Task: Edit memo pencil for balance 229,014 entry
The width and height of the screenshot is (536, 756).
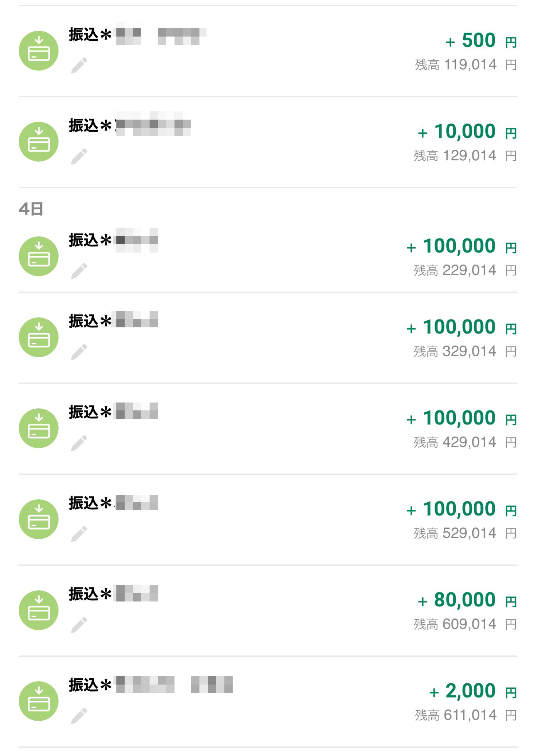Action: tap(79, 271)
